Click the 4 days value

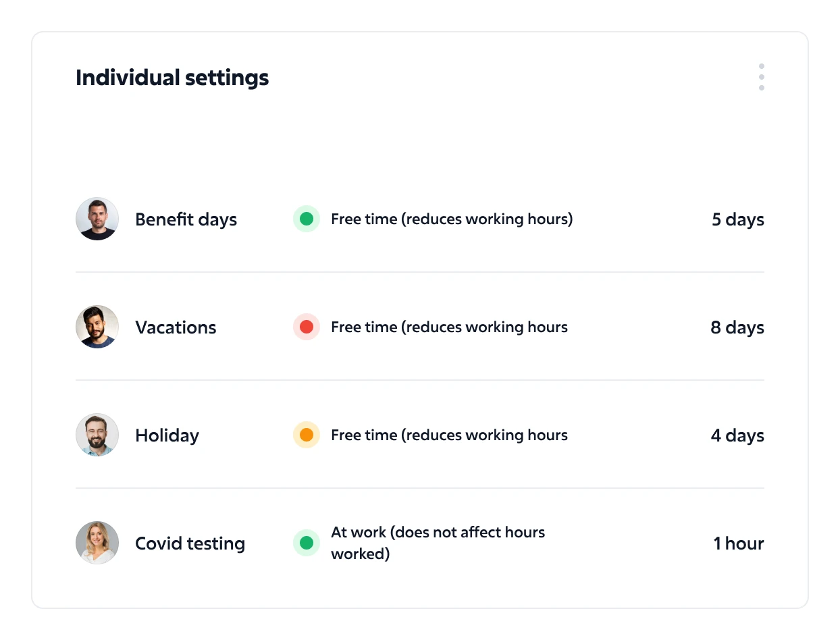(x=737, y=435)
